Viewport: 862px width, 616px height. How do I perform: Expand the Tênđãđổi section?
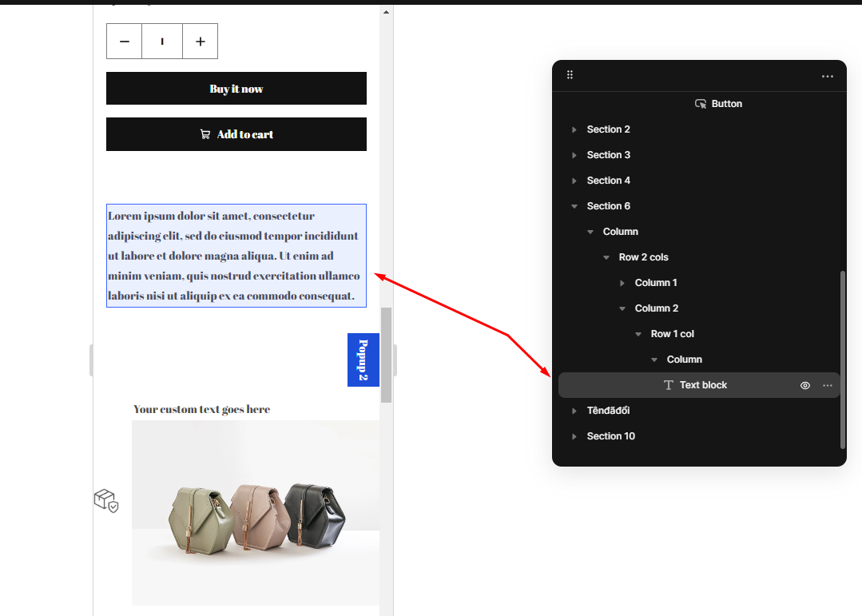tap(574, 410)
